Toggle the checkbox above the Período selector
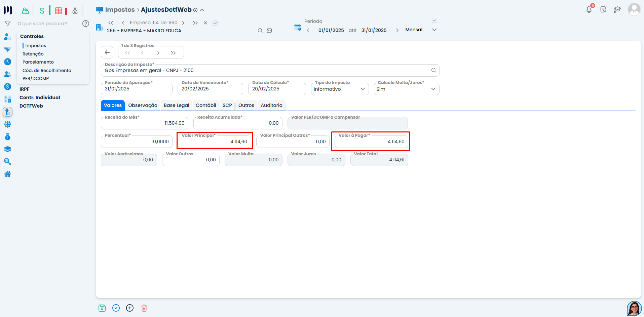Viewport: 644px width, 317px height. click(434, 21)
